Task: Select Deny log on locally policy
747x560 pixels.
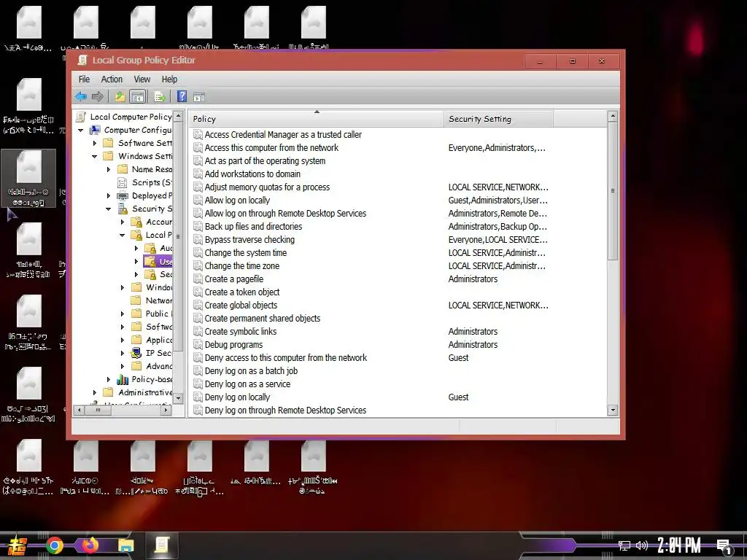Action: (x=237, y=397)
